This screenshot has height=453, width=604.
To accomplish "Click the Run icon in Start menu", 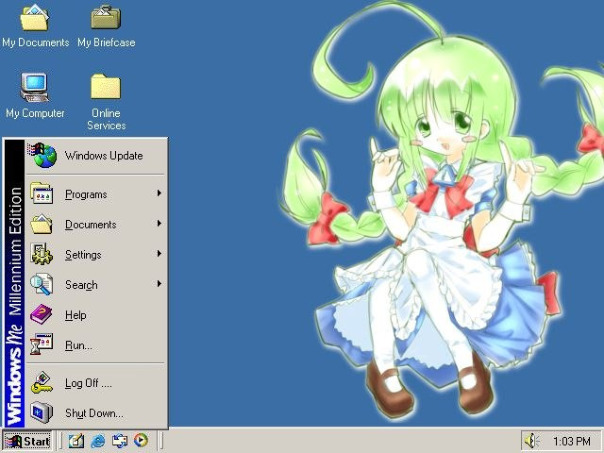I will (41, 344).
